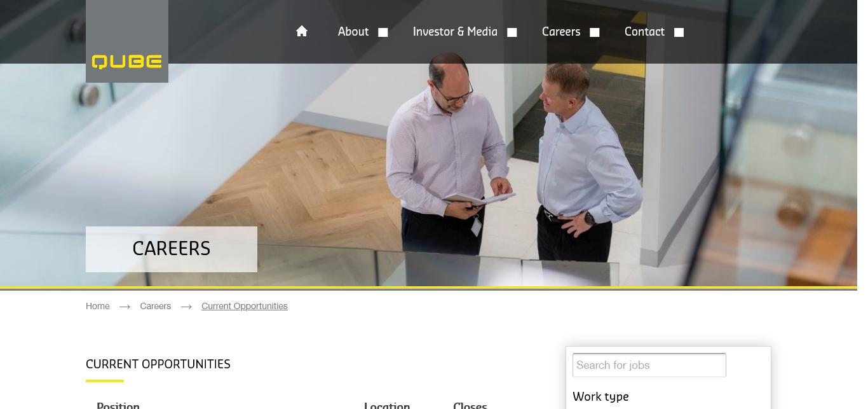Screen dimensions: 868x409
Task: Open the Investor & Media menu
Action: coord(455,32)
